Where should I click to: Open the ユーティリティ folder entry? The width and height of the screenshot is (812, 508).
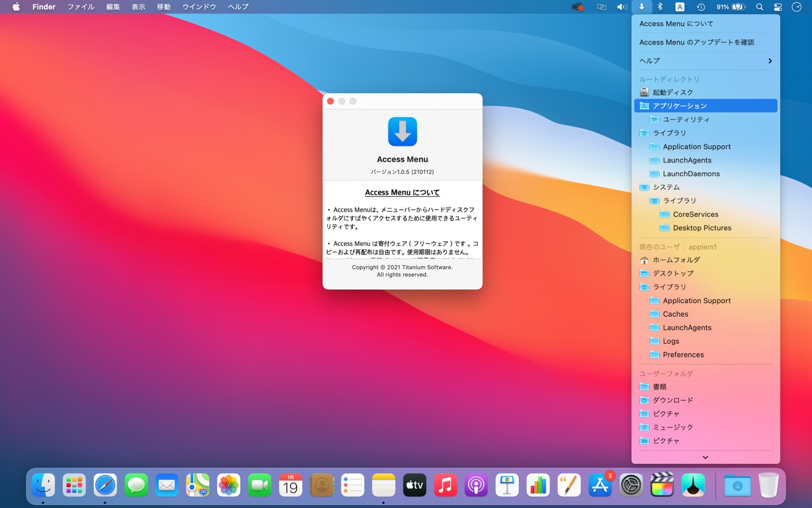click(x=706, y=120)
